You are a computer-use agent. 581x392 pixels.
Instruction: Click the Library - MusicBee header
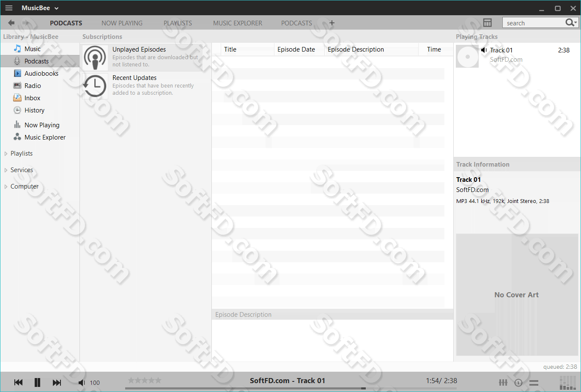(31, 37)
